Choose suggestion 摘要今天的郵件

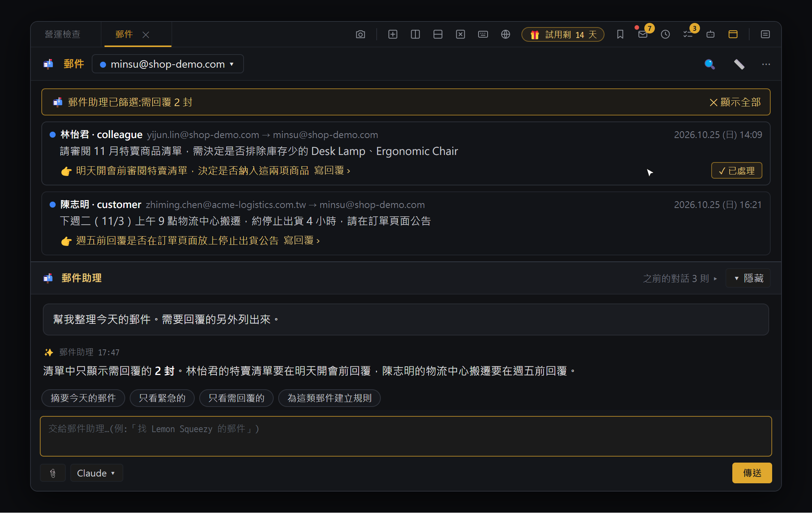point(83,398)
